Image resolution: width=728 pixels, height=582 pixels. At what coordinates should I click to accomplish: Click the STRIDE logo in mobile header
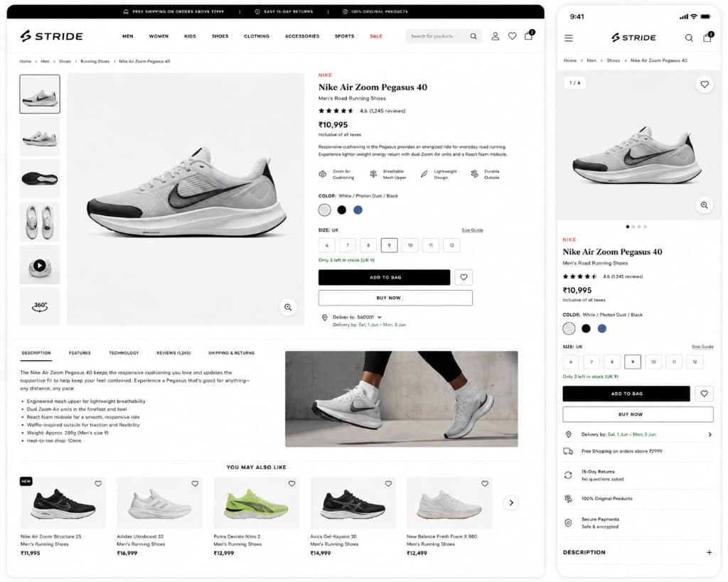[633, 38]
